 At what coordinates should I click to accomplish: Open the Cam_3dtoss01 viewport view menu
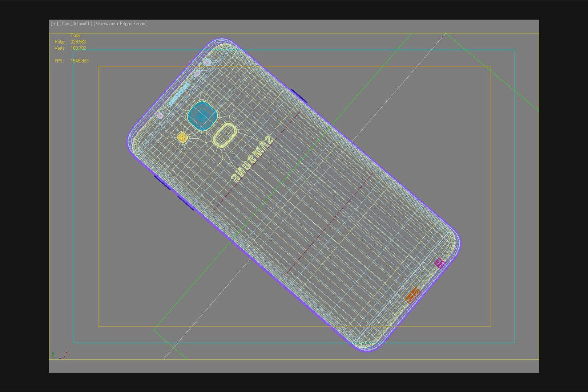tap(76, 24)
